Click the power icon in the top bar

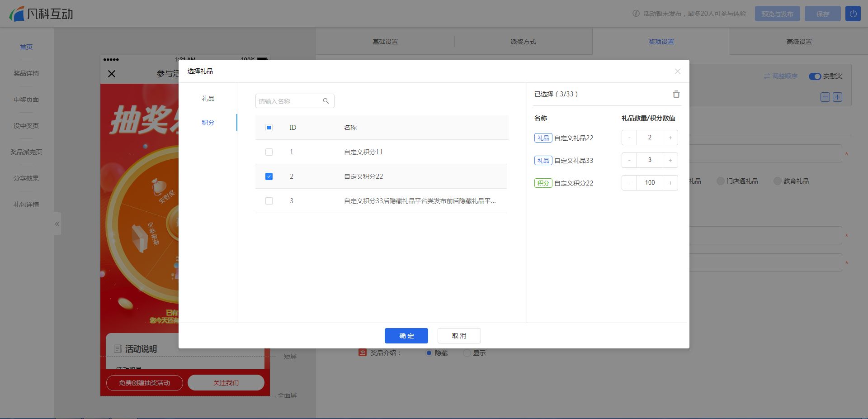853,14
